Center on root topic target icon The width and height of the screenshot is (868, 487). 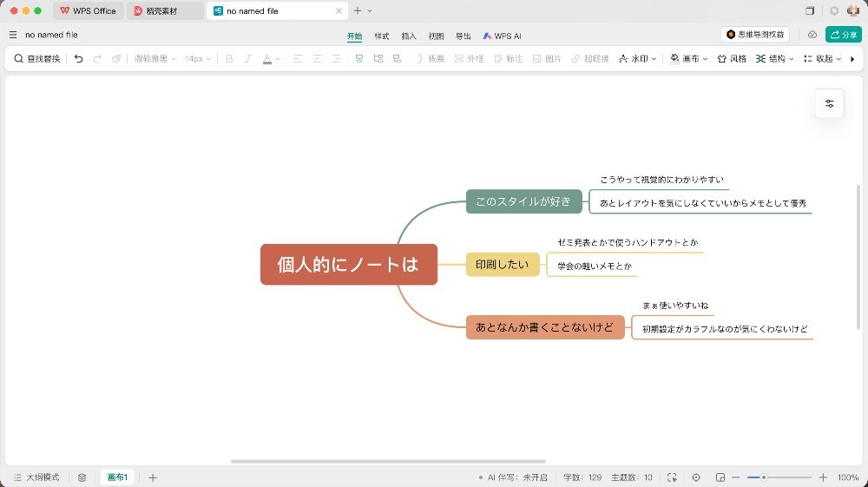point(696,477)
